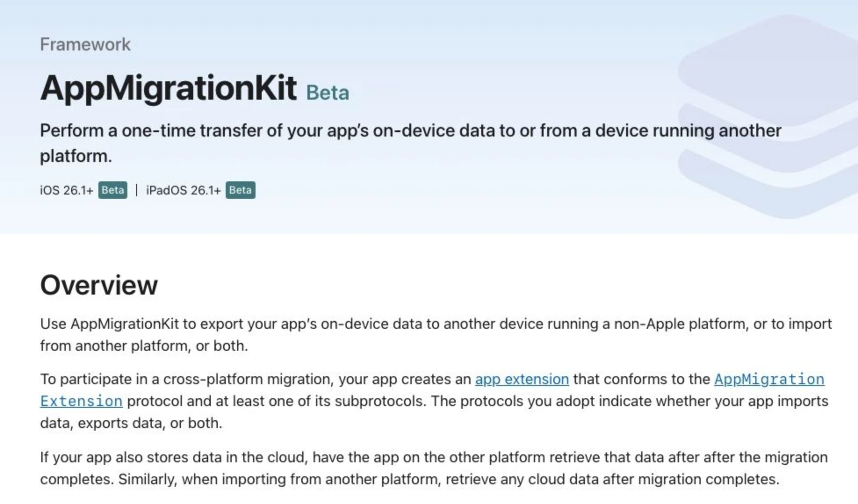Open the AppMigrationExtension protocol link
This screenshot has width=858, height=504.
click(x=769, y=379)
